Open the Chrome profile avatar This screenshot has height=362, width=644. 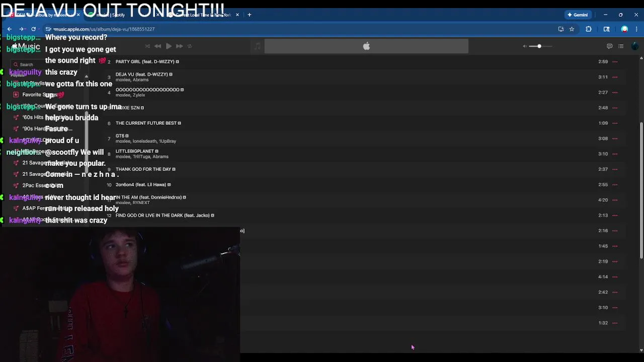pos(624,29)
